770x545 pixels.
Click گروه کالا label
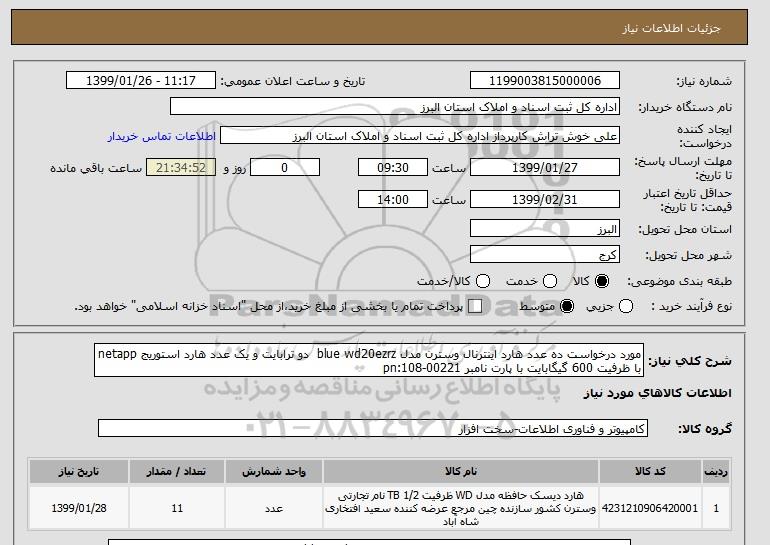coord(705,429)
